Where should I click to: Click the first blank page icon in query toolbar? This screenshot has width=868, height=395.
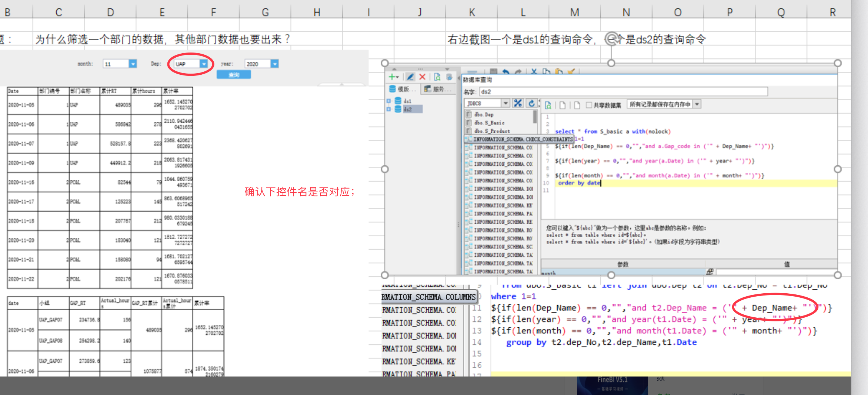click(562, 105)
